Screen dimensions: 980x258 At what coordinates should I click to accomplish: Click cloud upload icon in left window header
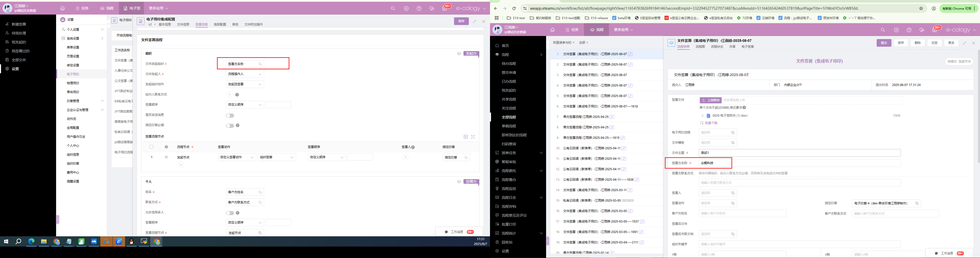click(432, 8)
